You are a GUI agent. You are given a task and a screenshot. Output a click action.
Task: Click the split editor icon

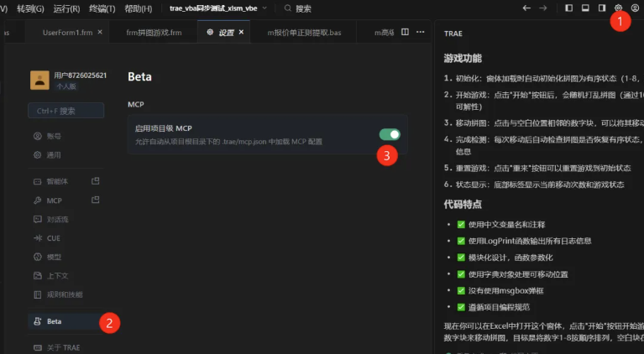405,32
